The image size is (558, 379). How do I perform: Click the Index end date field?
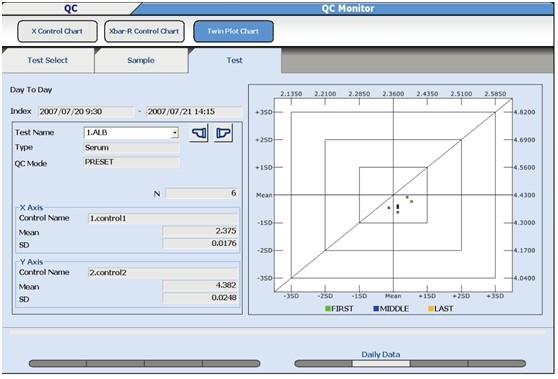pyautogui.click(x=194, y=112)
